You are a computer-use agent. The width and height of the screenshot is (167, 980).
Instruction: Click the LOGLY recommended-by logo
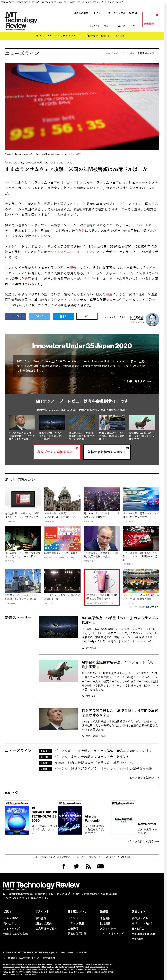click(x=152, y=607)
